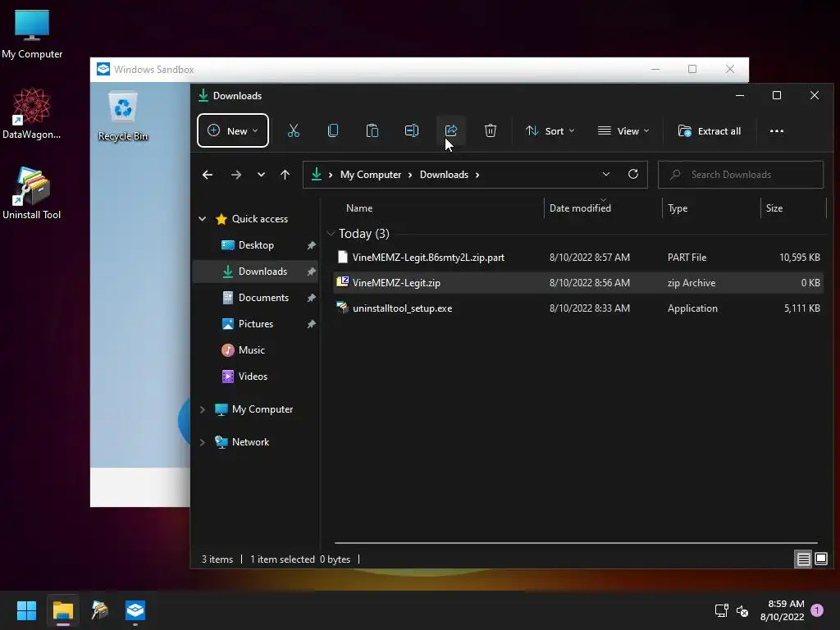Click Downloads in breadcrumb path

(444, 175)
